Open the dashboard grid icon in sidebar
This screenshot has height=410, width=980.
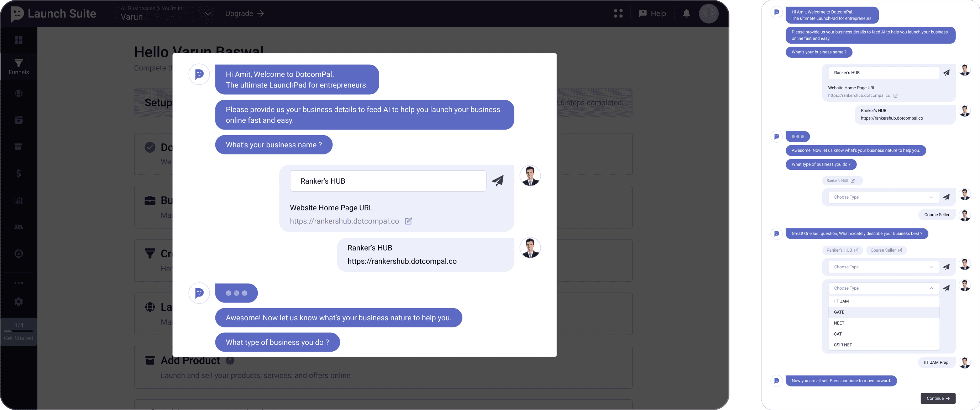(x=19, y=40)
